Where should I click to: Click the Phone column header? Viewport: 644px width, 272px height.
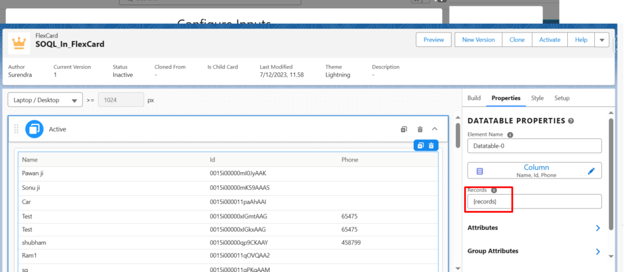[350, 160]
